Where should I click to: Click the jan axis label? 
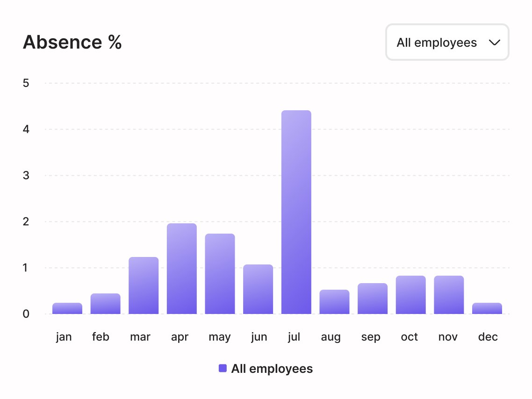[x=64, y=336]
